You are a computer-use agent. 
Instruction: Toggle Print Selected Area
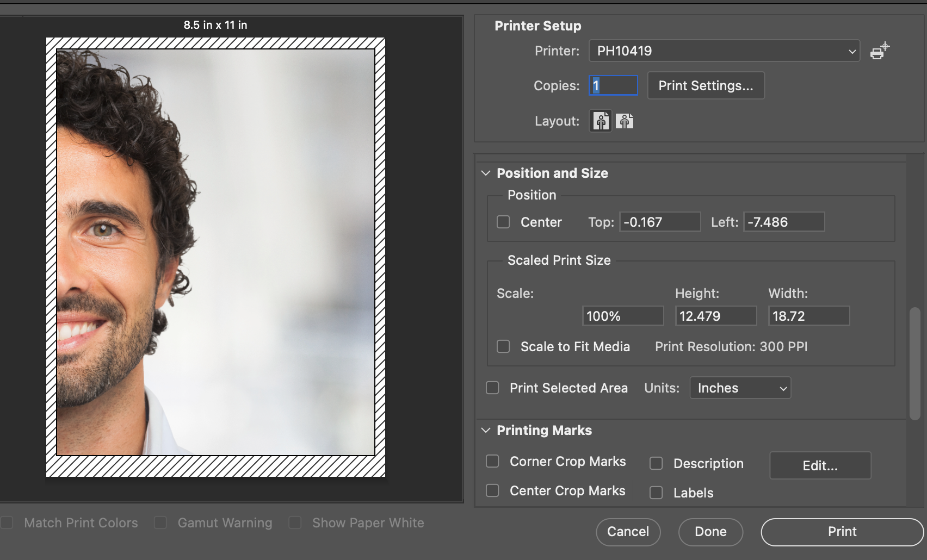[x=492, y=388]
